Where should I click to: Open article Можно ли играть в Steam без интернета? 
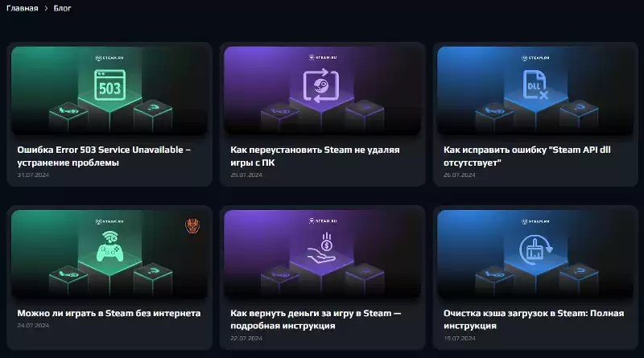tap(109, 313)
